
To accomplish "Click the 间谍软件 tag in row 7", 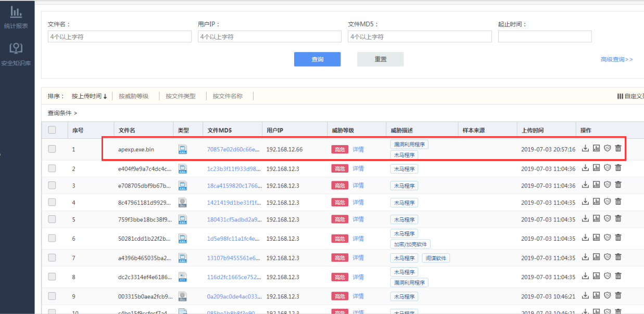I will click(x=435, y=258).
